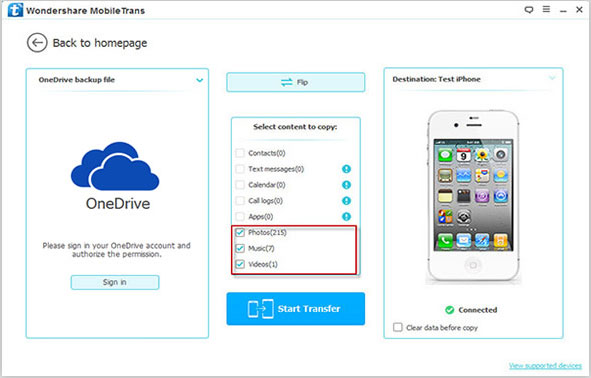This screenshot has height=378, width=591.
Task: Click the Sign in button
Action: point(115,282)
